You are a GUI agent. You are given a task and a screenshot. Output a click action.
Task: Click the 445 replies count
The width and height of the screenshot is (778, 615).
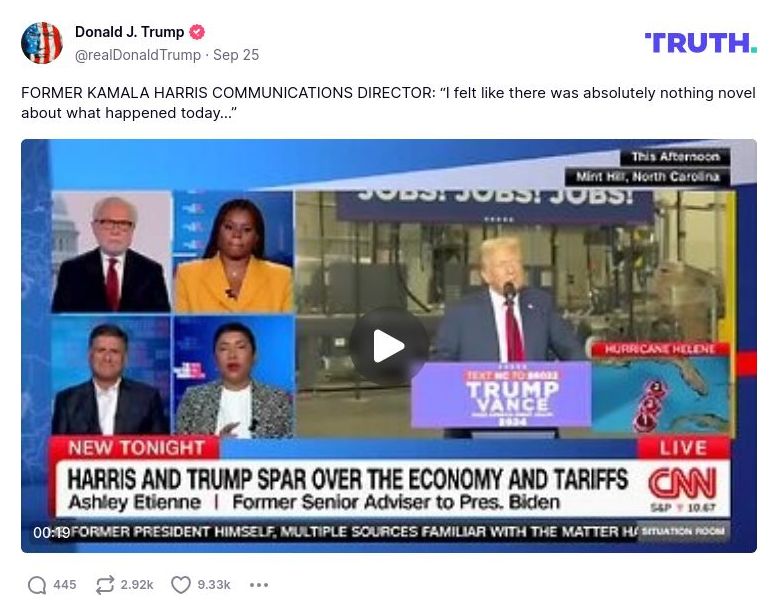tap(65, 585)
